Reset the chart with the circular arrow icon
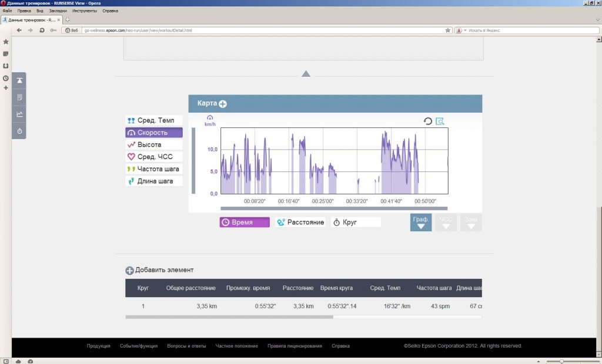 [x=428, y=121]
